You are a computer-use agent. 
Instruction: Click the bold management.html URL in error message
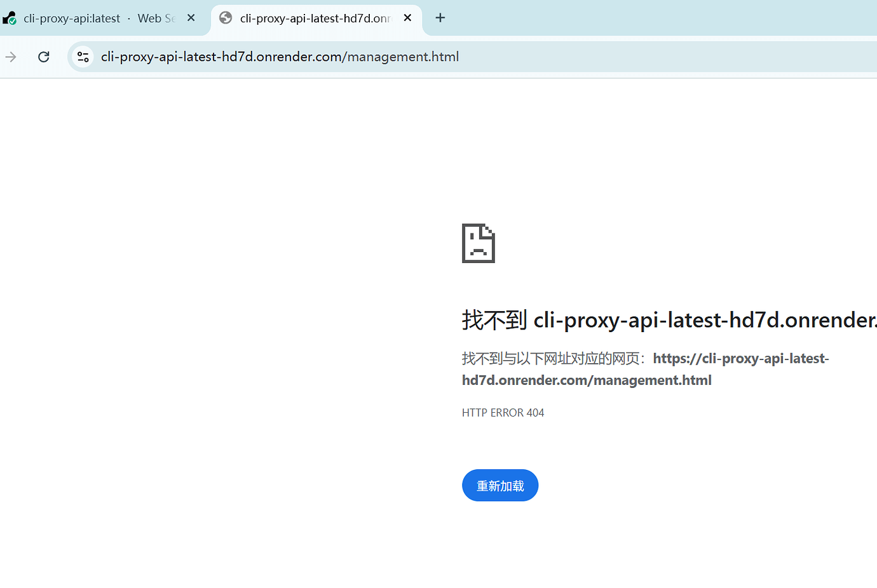point(646,370)
